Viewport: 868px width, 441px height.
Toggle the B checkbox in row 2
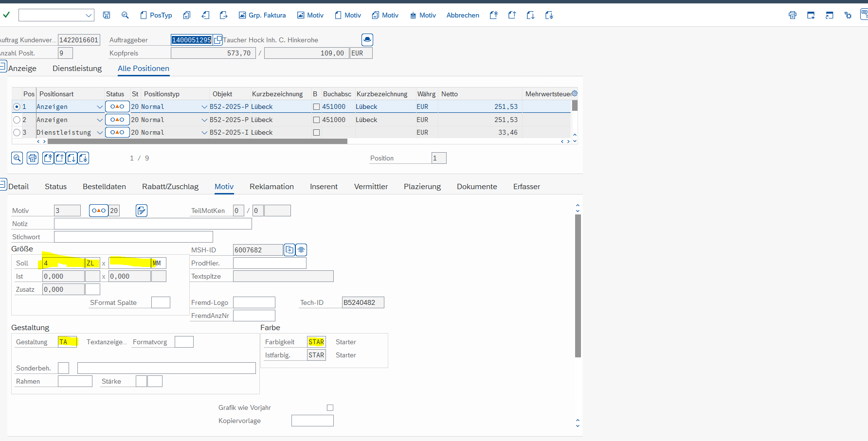pos(316,120)
